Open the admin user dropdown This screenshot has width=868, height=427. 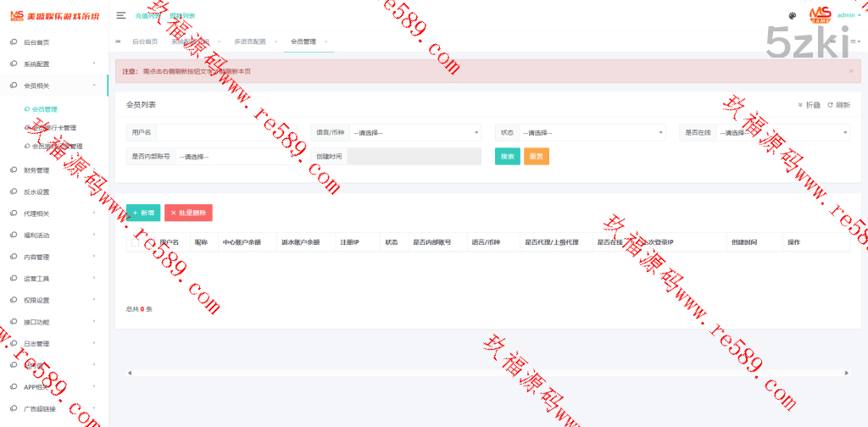click(x=849, y=15)
